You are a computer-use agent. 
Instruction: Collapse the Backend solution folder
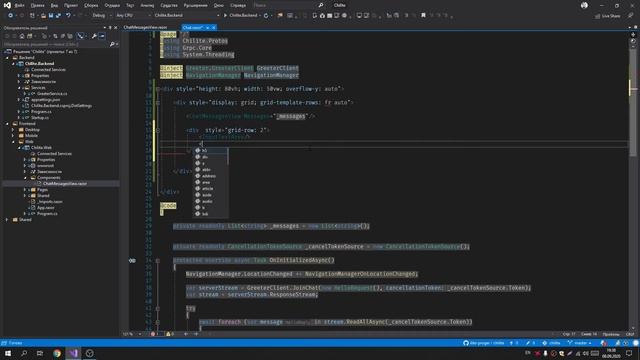pyautogui.click(x=7, y=58)
